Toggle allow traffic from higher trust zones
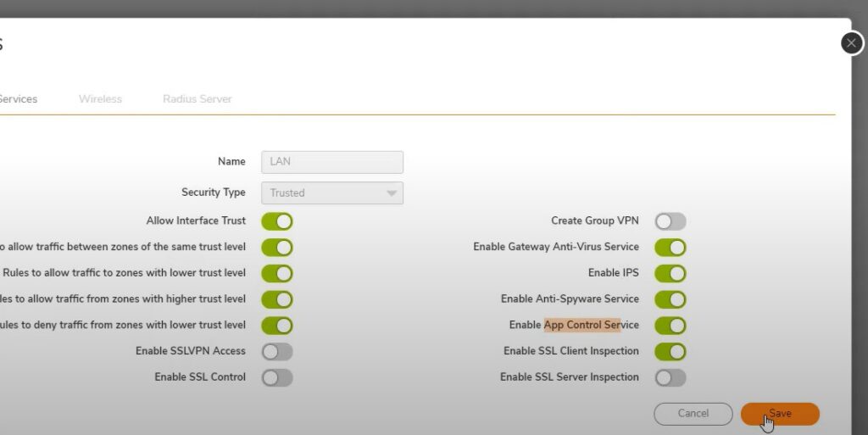Viewport: 868px width, 435px height. (x=277, y=299)
